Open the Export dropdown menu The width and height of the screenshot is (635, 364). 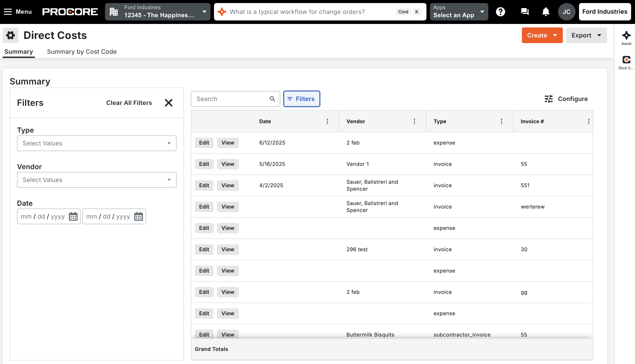[x=586, y=35]
